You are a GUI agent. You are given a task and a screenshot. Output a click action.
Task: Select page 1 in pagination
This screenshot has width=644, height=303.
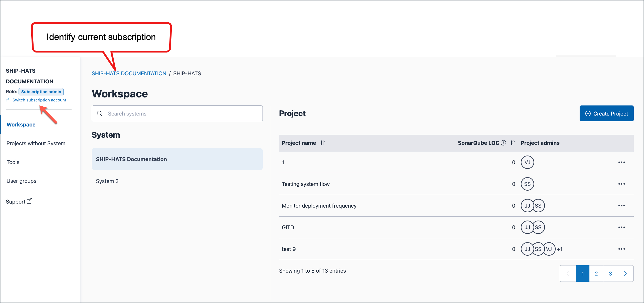(x=583, y=274)
